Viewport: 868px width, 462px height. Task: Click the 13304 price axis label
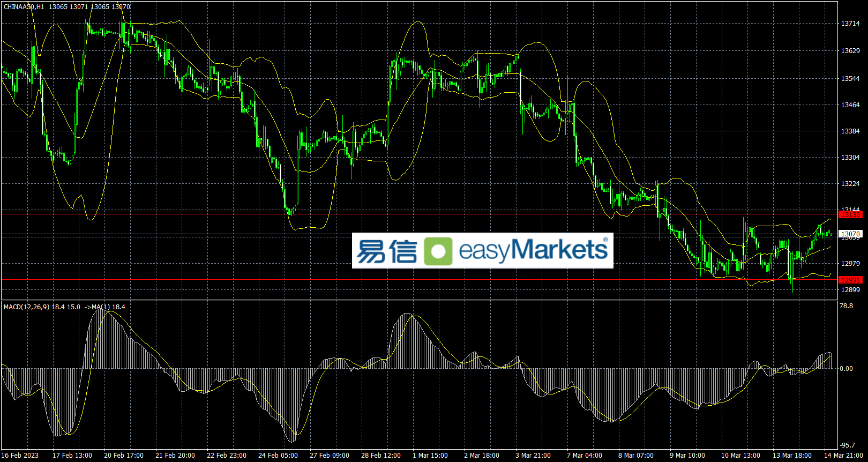(x=850, y=158)
